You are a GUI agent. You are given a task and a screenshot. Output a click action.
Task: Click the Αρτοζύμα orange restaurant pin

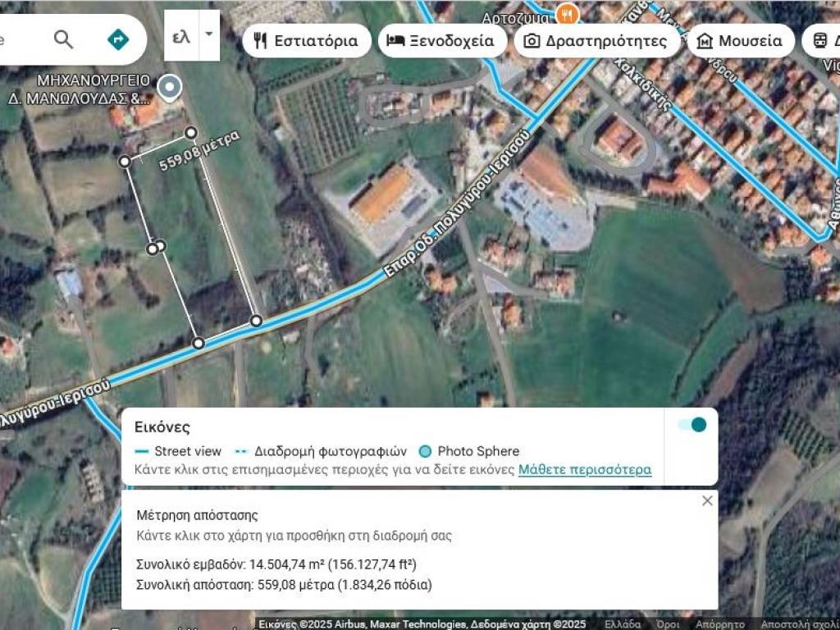[565, 14]
